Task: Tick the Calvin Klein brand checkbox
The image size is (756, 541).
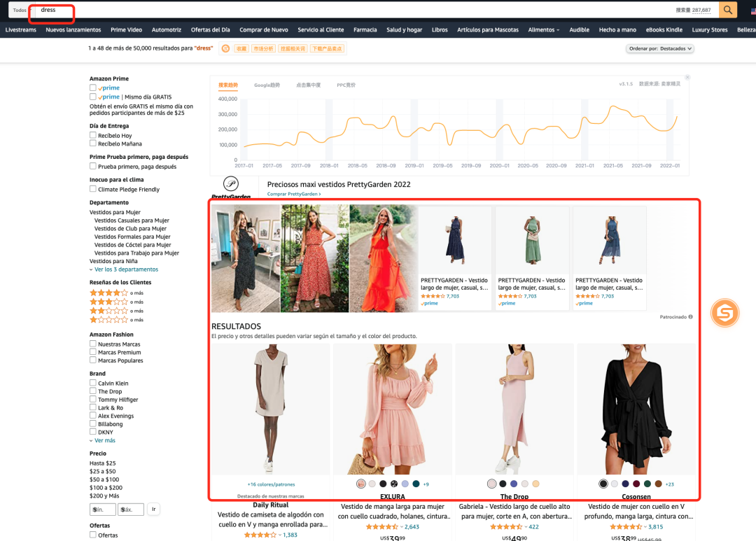Action: [93, 383]
